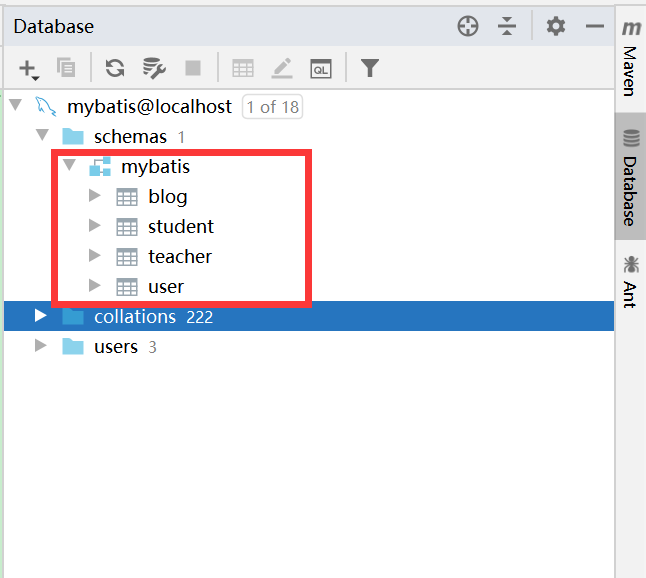
Task: Select the Database side tab
Action: tap(631, 177)
